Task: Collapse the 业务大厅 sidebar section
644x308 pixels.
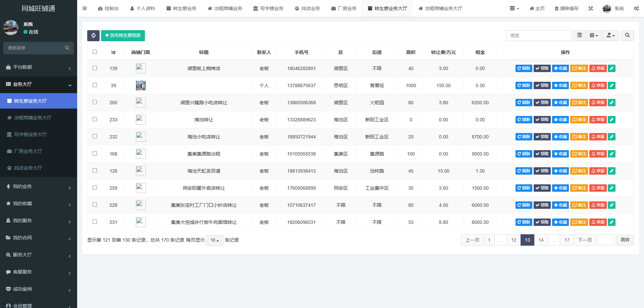Action: coord(39,84)
